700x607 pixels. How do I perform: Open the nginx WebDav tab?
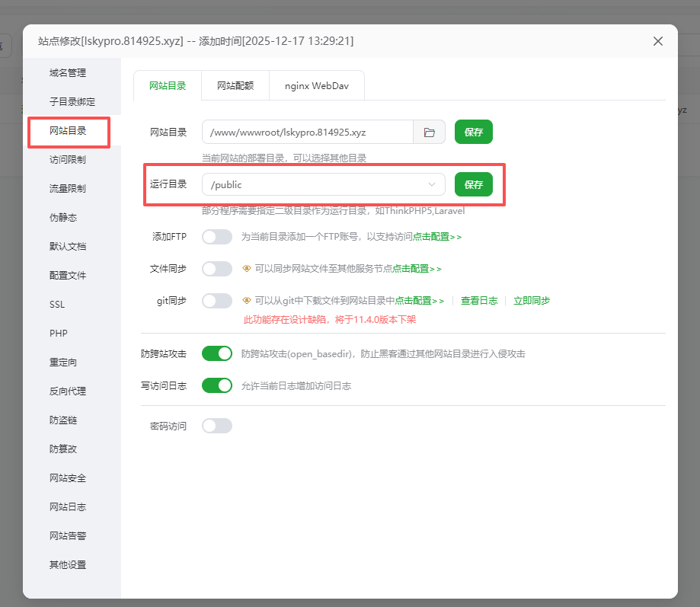316,85
